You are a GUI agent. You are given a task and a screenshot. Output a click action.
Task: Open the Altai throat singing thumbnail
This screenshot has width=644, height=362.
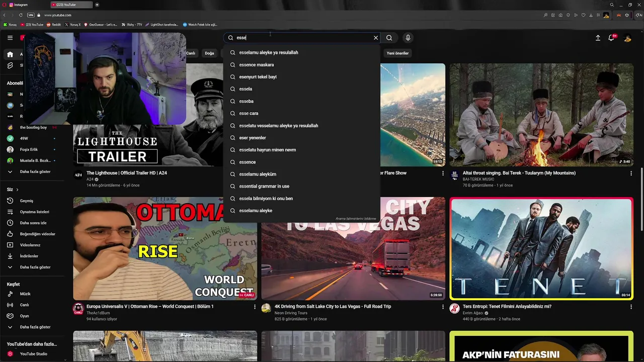(x=541, y=115)
